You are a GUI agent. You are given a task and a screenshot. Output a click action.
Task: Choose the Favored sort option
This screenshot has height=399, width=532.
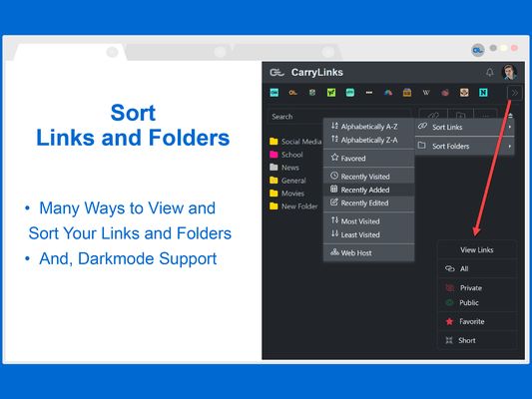(x=368, y=158)
